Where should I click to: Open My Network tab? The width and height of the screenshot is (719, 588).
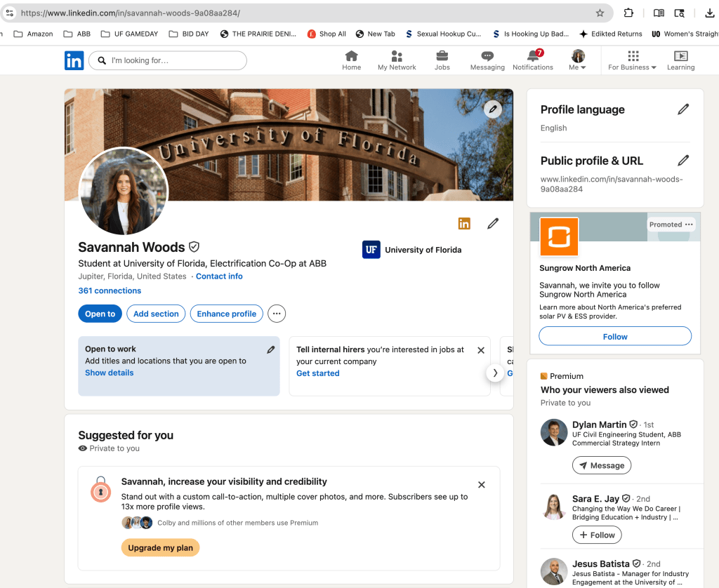pos(397,60)
